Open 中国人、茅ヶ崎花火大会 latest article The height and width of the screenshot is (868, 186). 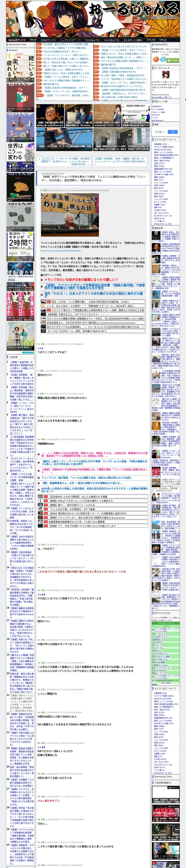(x=166, y=237)
